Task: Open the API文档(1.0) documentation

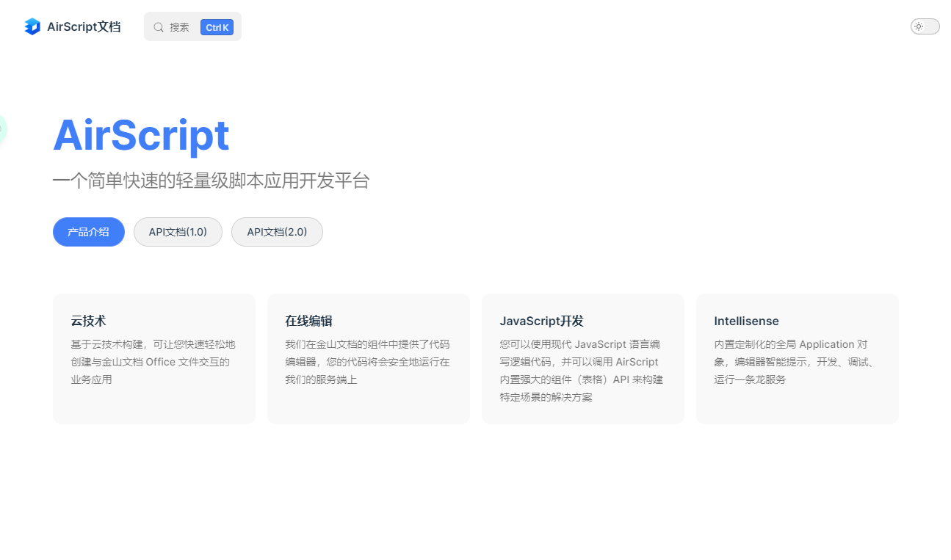Action: (x=178, y=232)
